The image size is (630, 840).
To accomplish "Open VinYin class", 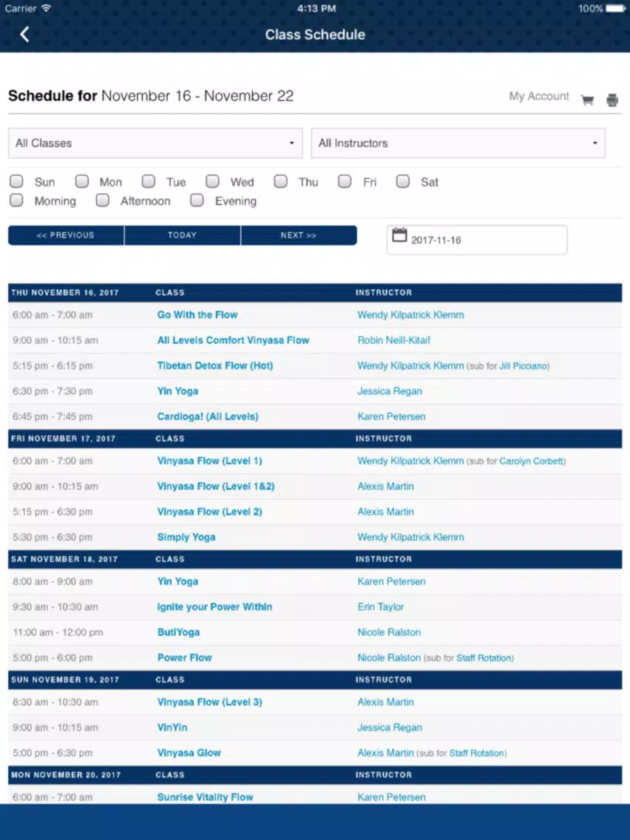I will [172, 728].
